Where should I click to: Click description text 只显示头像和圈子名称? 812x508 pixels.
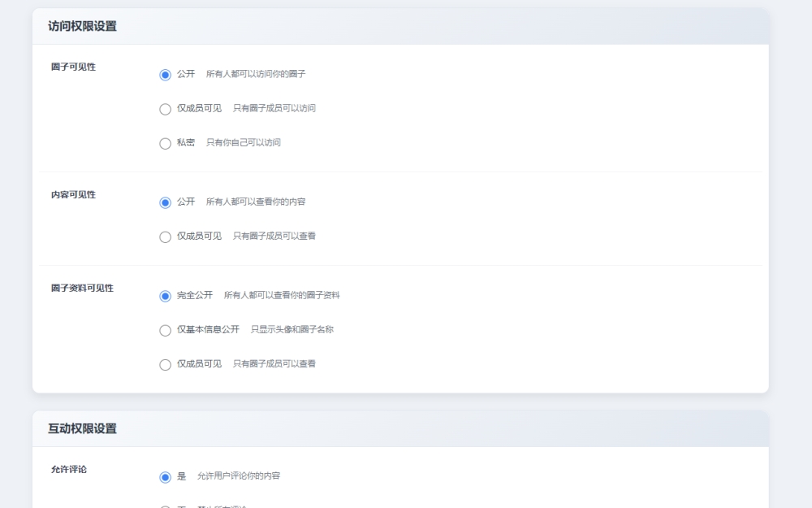coord(292,329)
